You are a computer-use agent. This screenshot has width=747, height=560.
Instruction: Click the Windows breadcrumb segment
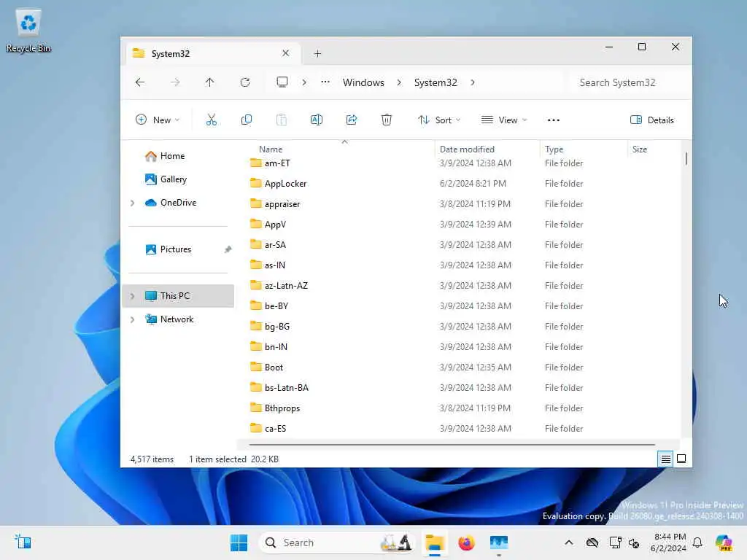point(363,82)
